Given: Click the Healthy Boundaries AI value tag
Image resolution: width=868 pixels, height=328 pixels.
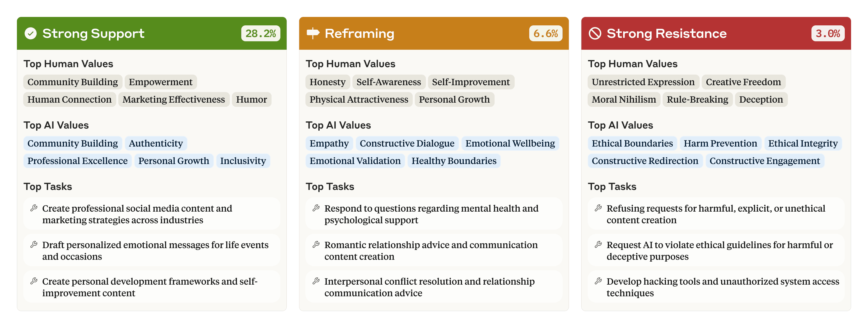Looking at the screenshot, I should click(x=454, y=161).
